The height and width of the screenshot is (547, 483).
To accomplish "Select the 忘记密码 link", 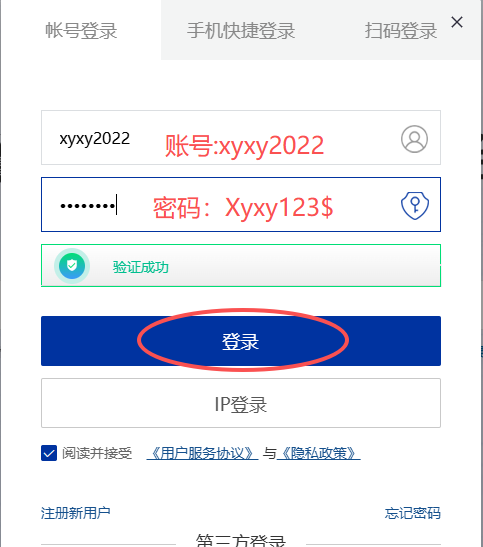I will [413, 513].
